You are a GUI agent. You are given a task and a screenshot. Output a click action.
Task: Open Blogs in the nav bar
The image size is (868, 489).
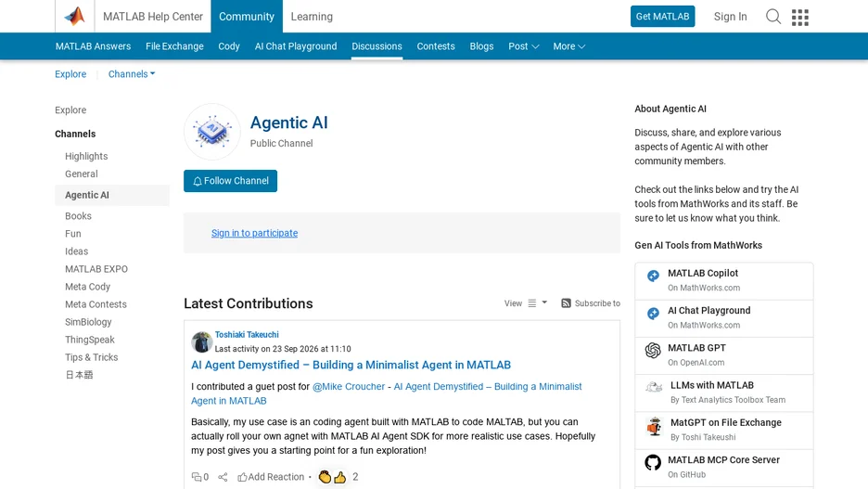[x=481, y=46]
